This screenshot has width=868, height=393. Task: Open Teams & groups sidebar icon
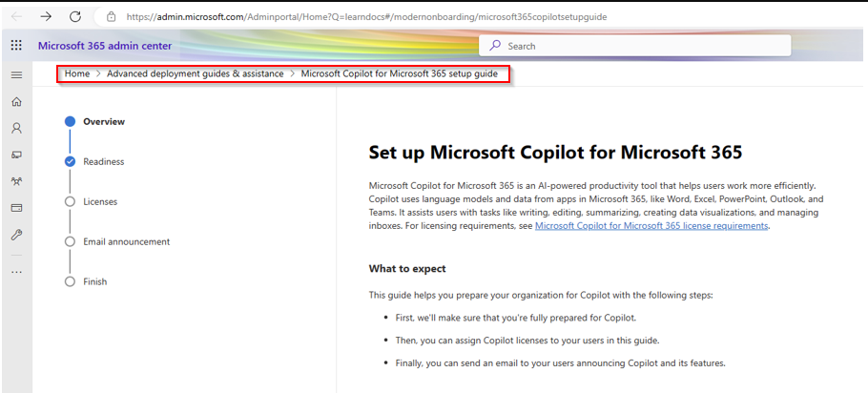click(16, 181)
